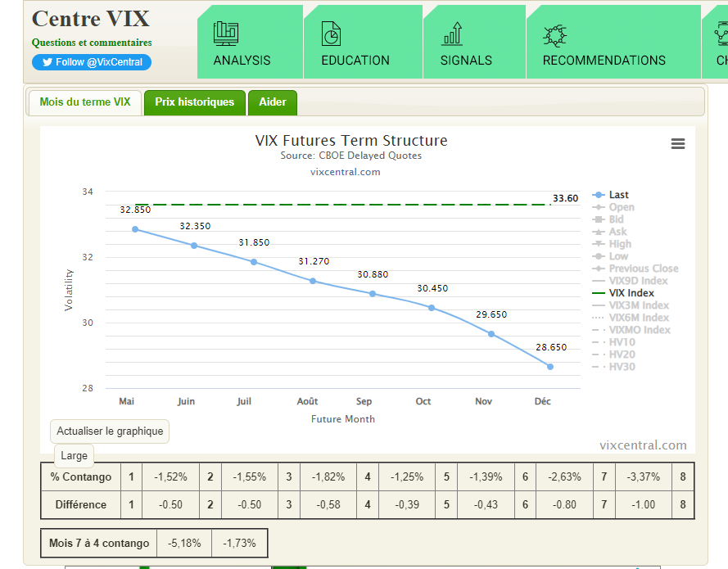This screenshot has height=569, width=728.
Task: Click the Mai data point 32.850
Action: point(135,229)
